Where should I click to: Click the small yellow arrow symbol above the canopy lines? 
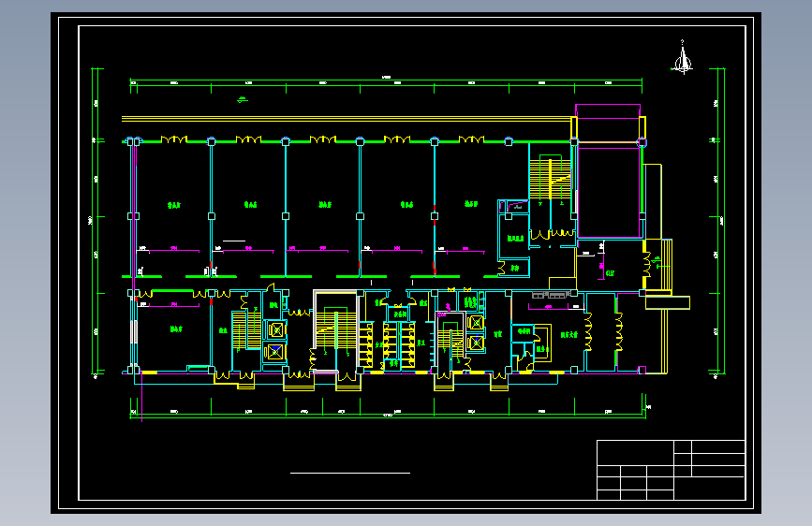pyautogui.click(x=243, y=100)
